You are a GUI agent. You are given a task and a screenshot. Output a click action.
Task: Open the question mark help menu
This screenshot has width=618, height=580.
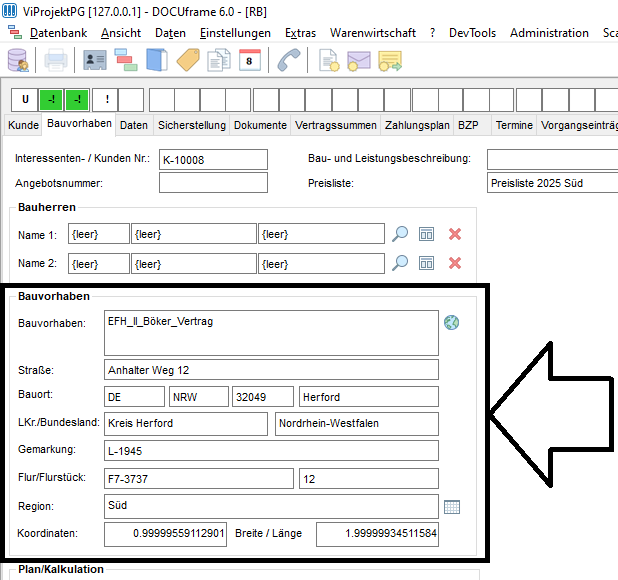click(x=432, y=33)
